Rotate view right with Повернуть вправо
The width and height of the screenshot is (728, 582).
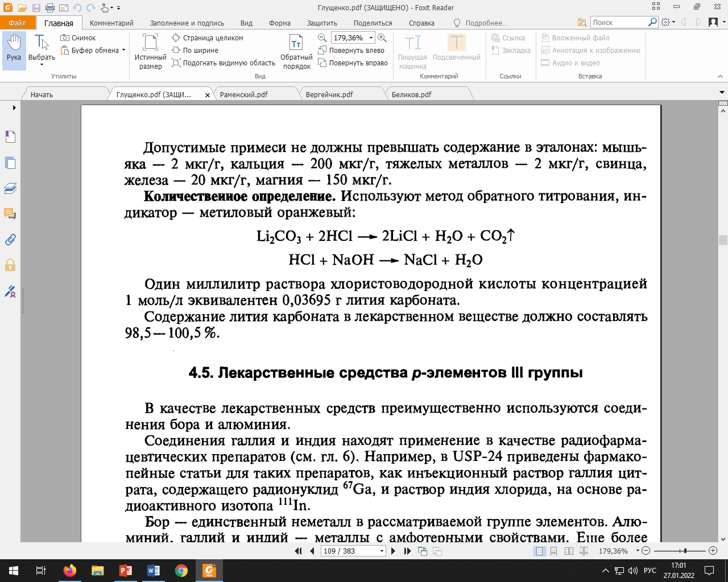pos(353,63)
